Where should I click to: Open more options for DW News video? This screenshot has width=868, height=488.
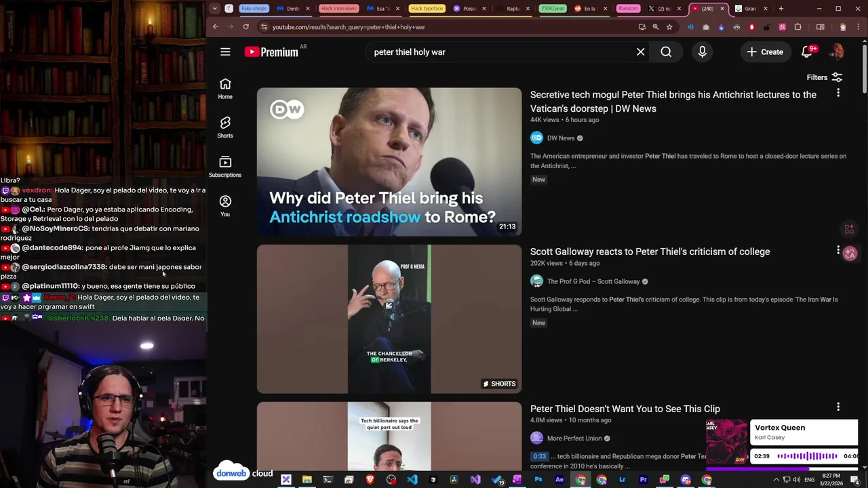(x=838, y=93)
